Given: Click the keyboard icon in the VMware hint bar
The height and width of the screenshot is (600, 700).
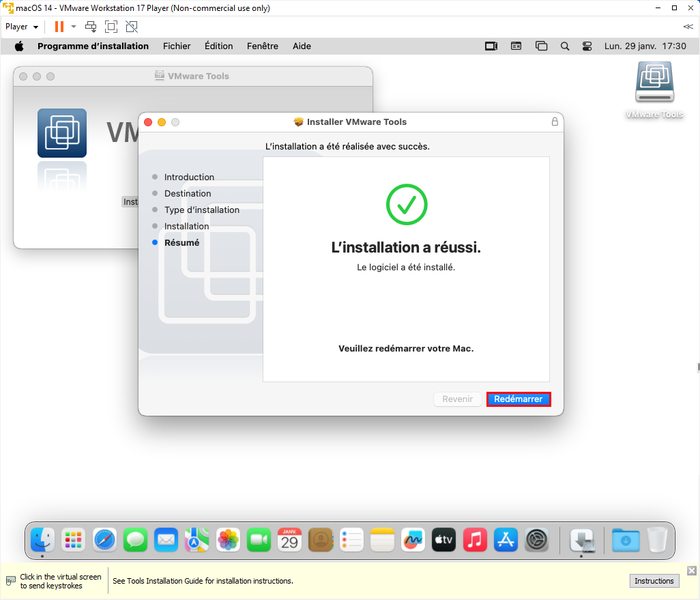Looking at the screenshot, I should point(11,581).
